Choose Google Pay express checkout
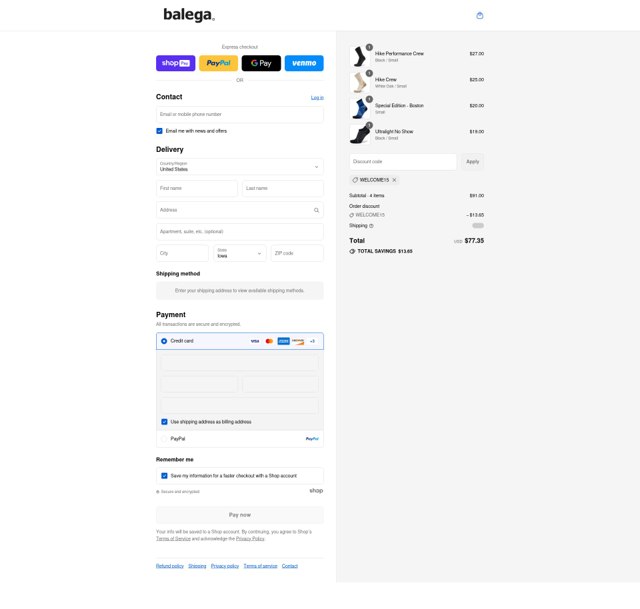Viewport: 640px width, 609px height. 261,63
